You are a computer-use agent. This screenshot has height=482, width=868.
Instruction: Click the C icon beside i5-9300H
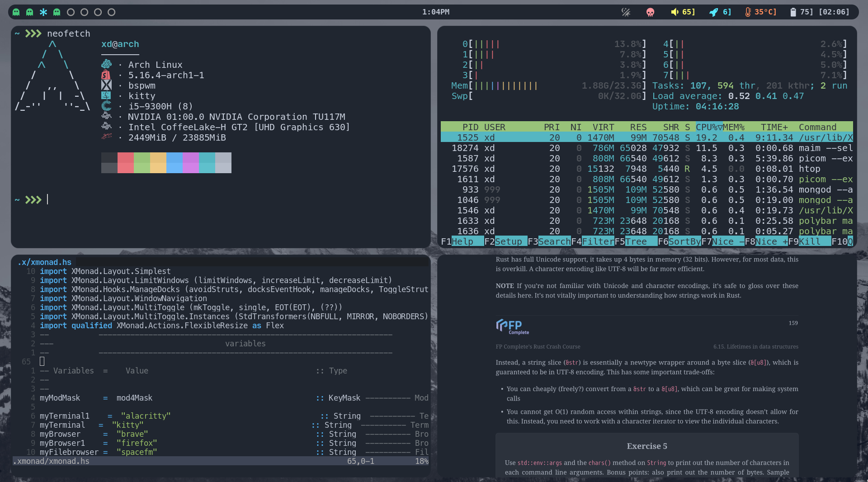[x=106, y=106]
